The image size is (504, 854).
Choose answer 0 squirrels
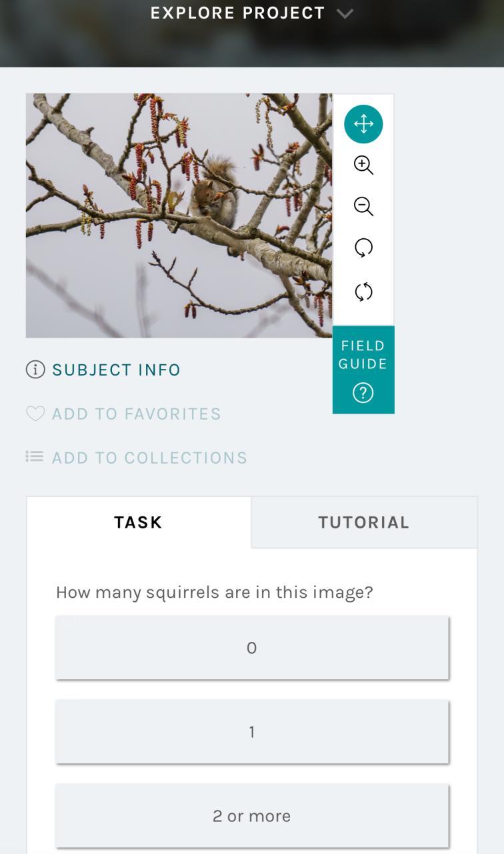point(252,648)
